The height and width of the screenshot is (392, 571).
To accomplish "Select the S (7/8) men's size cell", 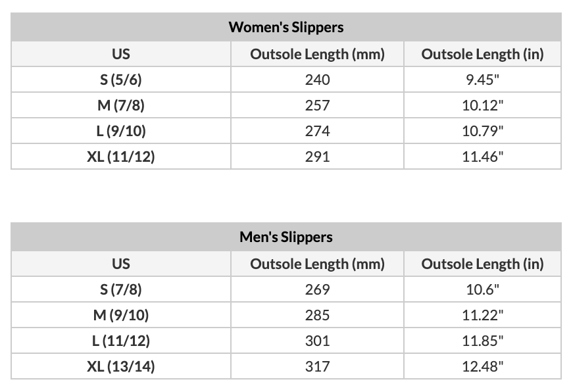I will (121, 289).
